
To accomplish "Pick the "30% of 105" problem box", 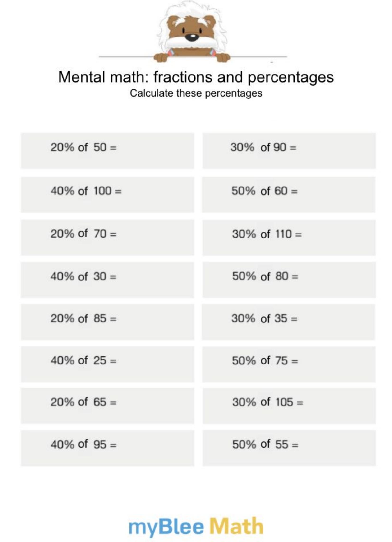I will tap(289, 406).
